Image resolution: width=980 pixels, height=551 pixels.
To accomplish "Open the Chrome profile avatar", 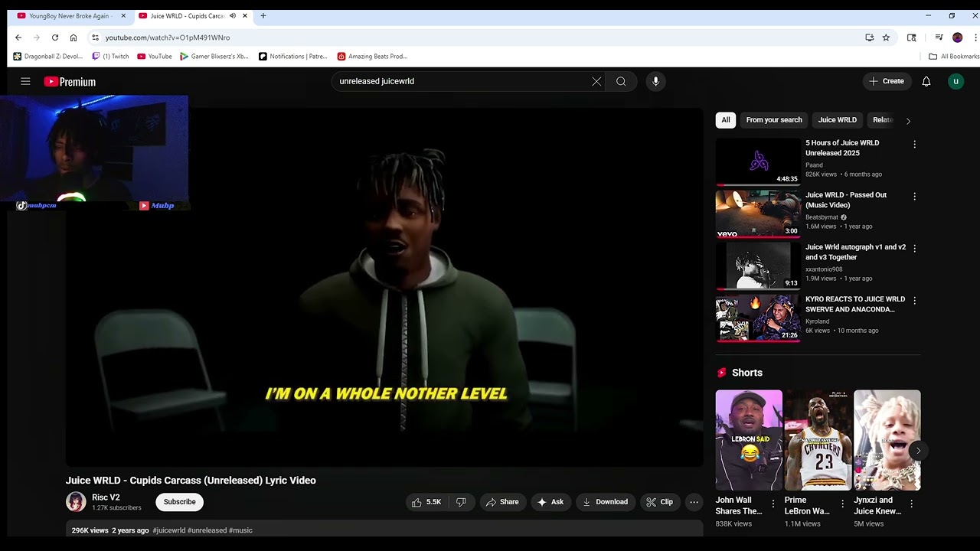I will (x=957, y=37).
